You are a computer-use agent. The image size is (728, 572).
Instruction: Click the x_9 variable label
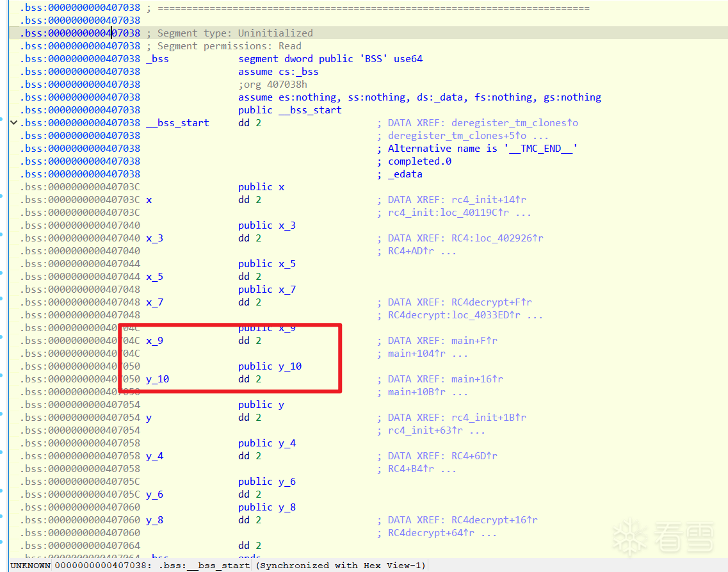(x=154, y=341)
